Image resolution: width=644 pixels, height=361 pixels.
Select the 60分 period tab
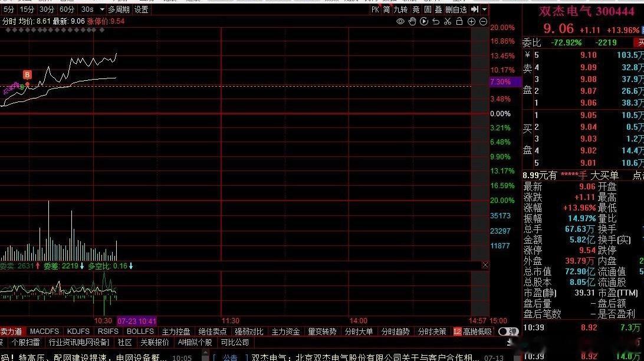pos(67,9)
